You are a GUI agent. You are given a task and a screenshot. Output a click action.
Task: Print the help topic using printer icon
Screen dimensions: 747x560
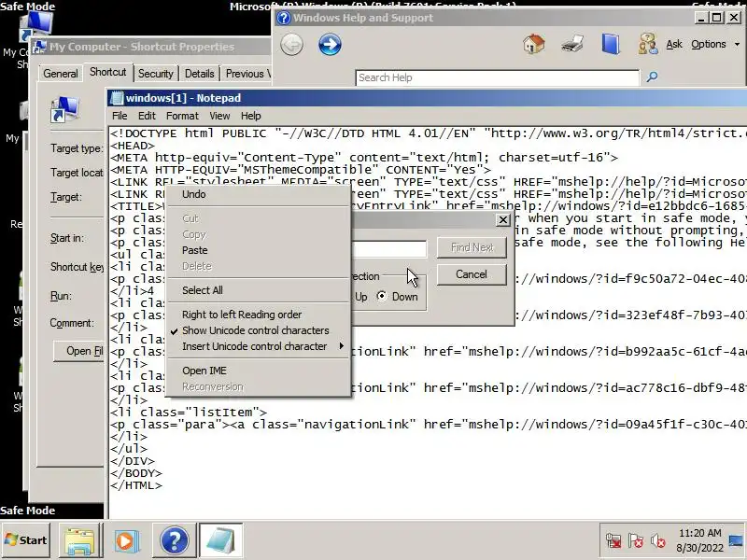[x=572, y=44]
